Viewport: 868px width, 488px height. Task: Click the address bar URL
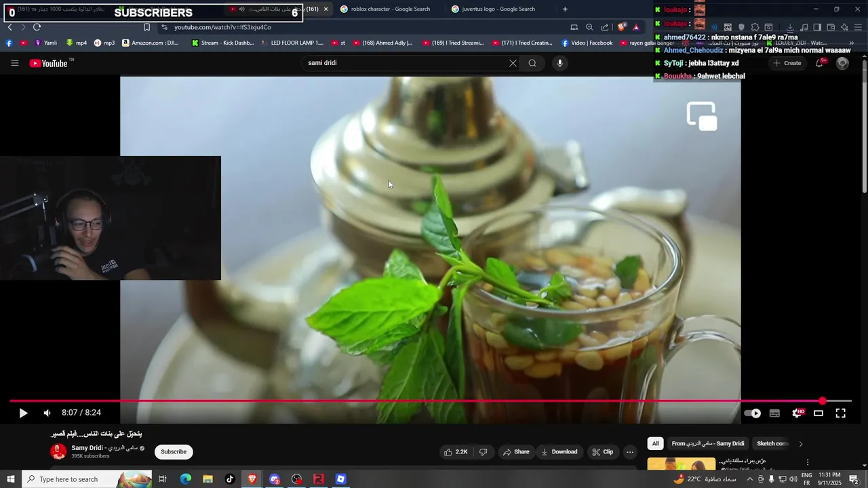click(x=222, y=27)
